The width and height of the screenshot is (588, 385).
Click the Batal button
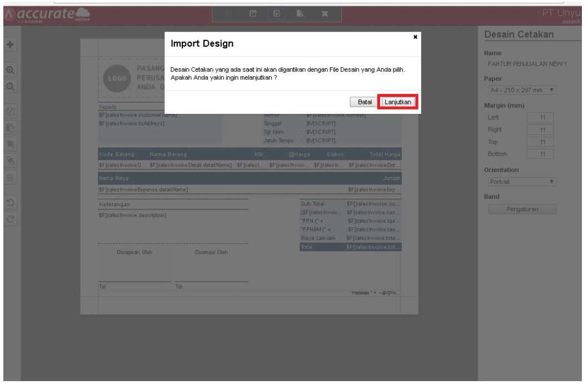(364, 102)
